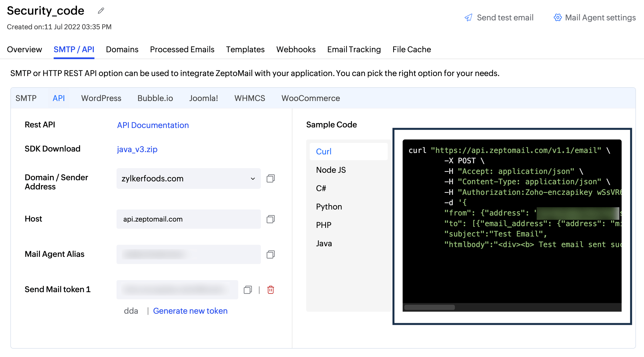Download the java_v3.zip SDK
Image resolution: width=644 pixels, height=357 pixels.
click(x=137, y=149)
